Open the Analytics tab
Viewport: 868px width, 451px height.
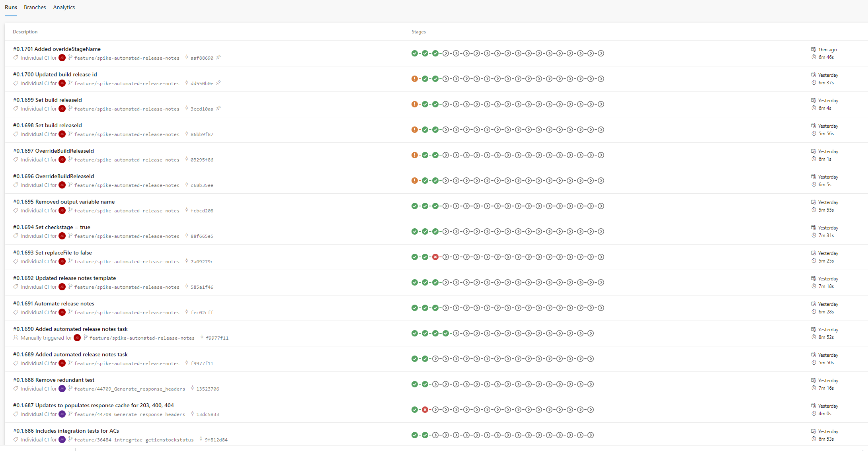coord(64,7)
